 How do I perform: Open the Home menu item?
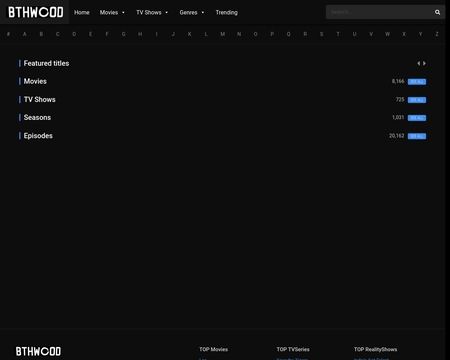click(82, 12)
